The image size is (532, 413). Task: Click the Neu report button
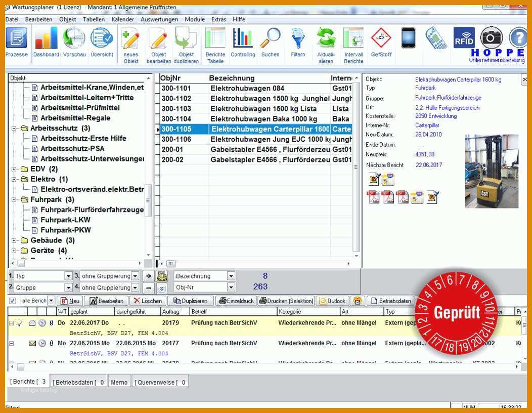click(70, 301)
